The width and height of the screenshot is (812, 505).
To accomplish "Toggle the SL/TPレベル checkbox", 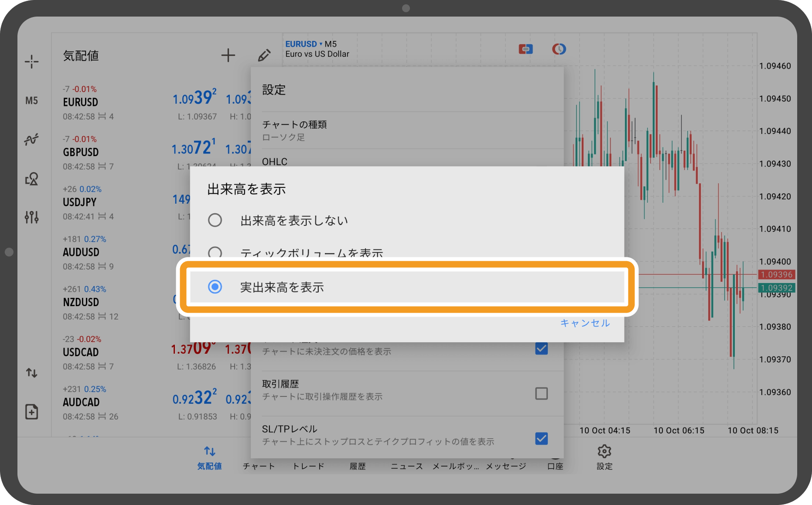I will tap(541, 438).
